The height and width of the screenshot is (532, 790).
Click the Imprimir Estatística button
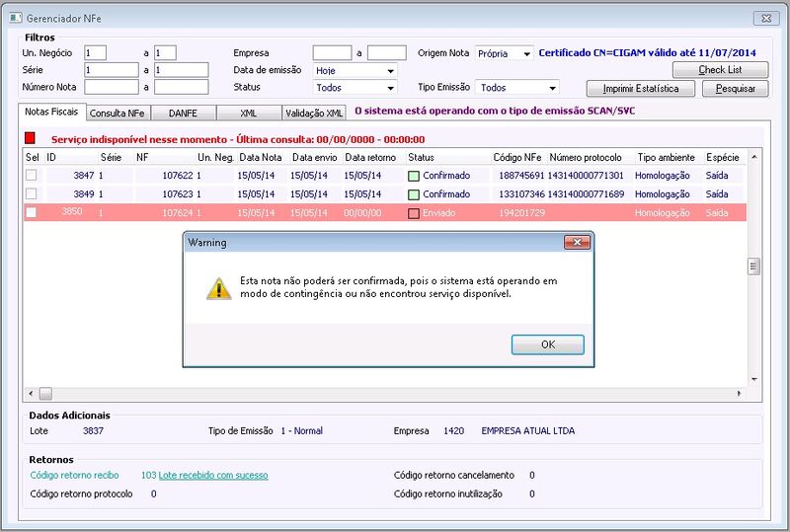[640, 89]
